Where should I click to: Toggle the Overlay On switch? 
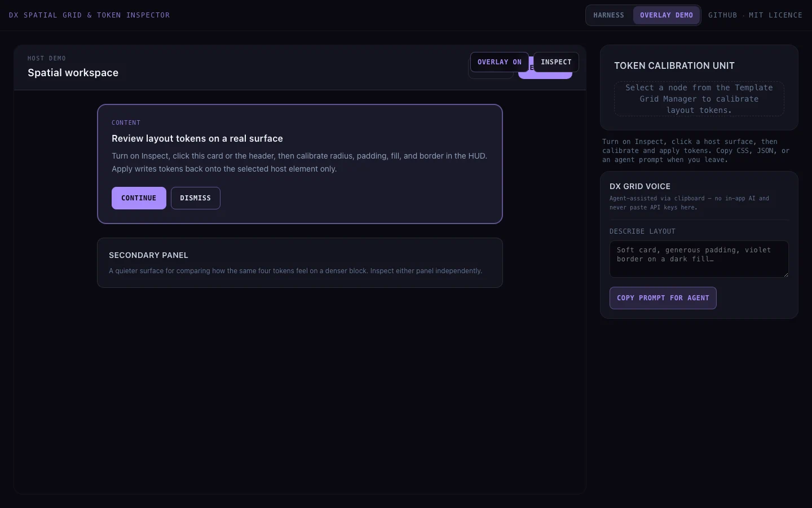pyautogui.click(x=500, y=62)
